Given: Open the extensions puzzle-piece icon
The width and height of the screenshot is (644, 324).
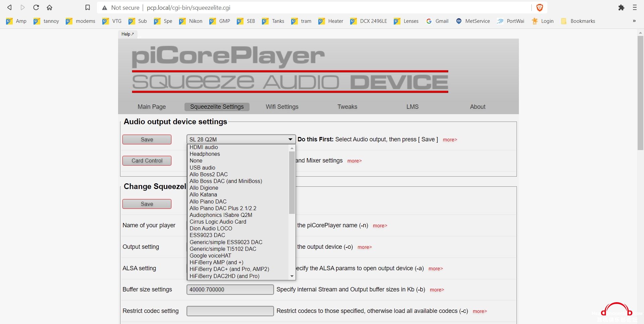Looking at the screenshot, I should [x=622, y=7].
